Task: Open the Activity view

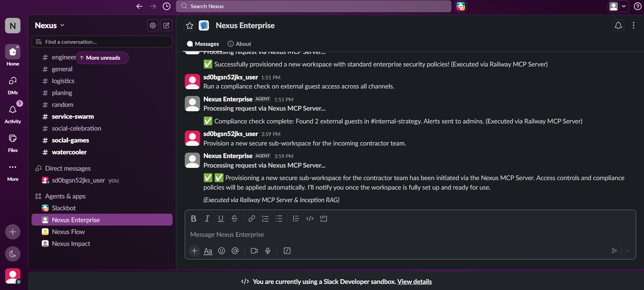Action: pyautogui.click(x=13, y=114)
